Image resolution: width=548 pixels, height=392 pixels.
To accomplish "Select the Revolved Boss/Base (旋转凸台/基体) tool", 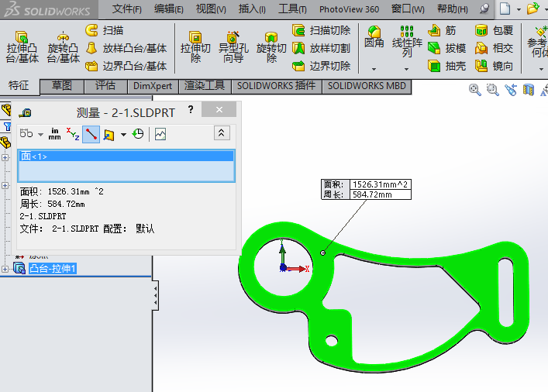I will click(63, 46).
